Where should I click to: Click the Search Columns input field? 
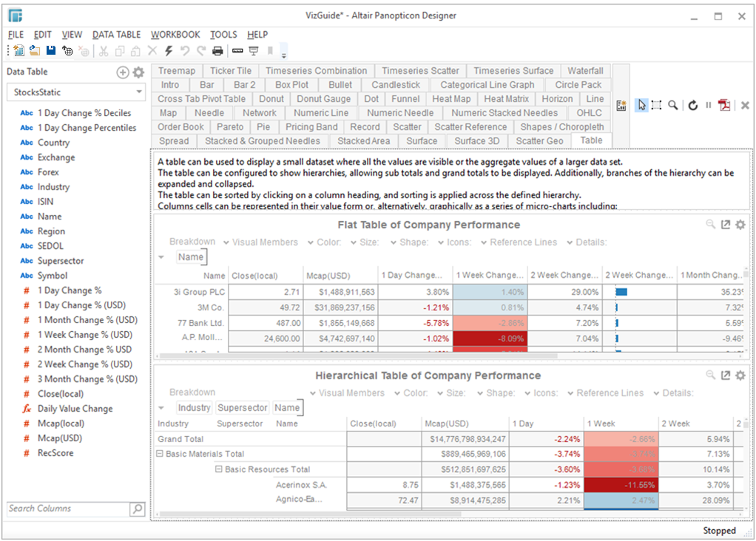click(x=67, y=508)
